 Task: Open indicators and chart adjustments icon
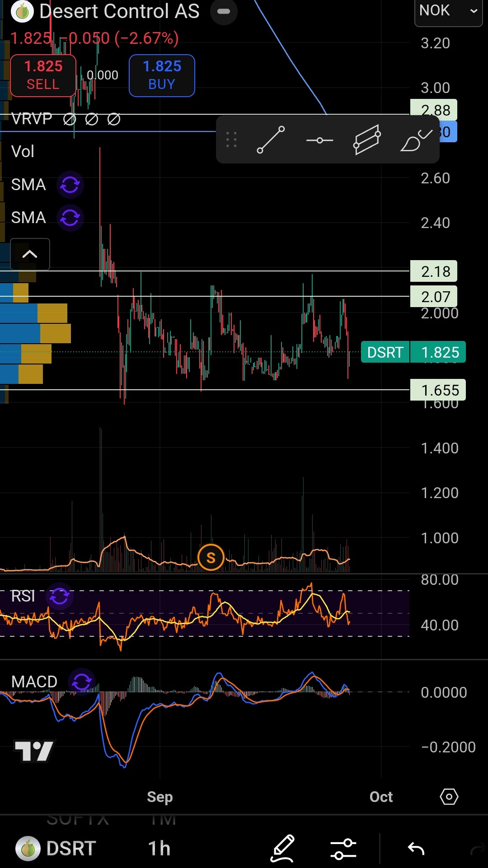(343, 849)
